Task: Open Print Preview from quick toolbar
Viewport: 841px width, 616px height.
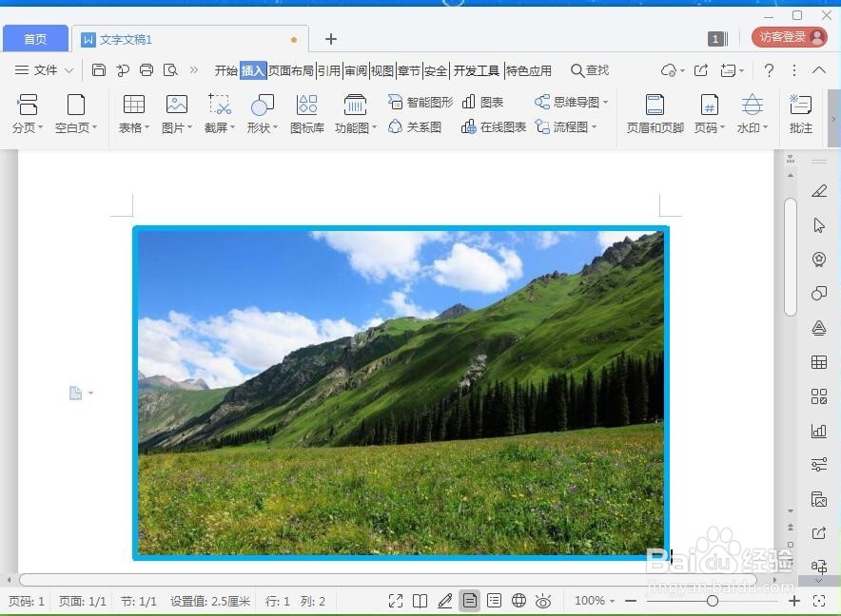Action: [170, 69]
